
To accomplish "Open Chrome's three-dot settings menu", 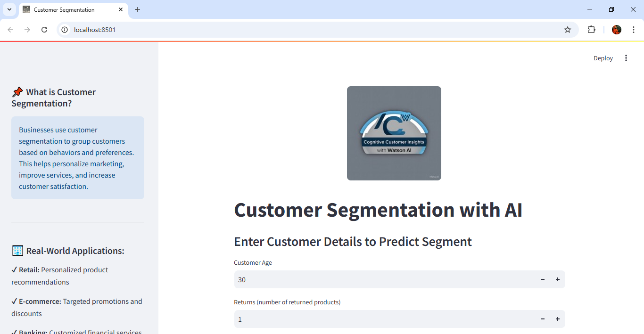I will point(635,29).
